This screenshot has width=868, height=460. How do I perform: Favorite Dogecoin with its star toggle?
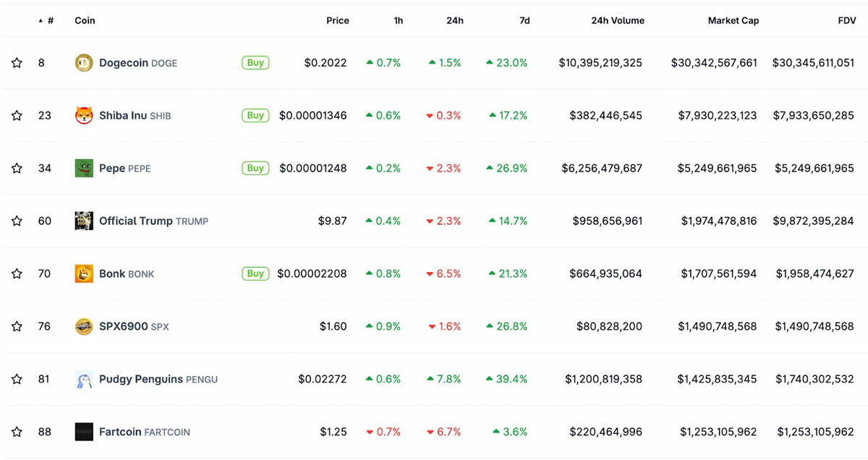pos(17,63)
